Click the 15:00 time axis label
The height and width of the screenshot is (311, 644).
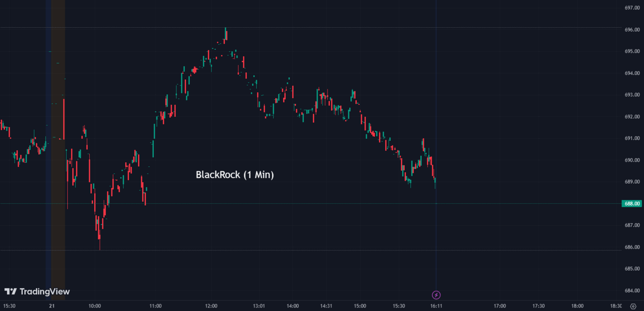359,306
